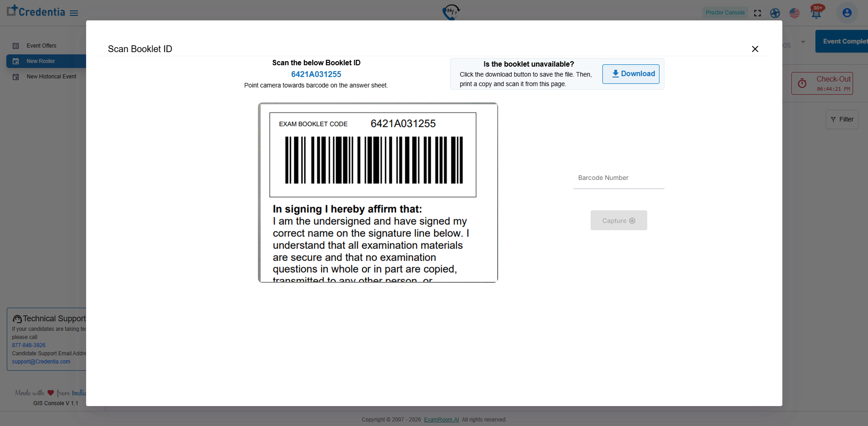Toggle fullscreen mode icon
The width and height of the screenshot is (868, 426).
tap(757, 13)
